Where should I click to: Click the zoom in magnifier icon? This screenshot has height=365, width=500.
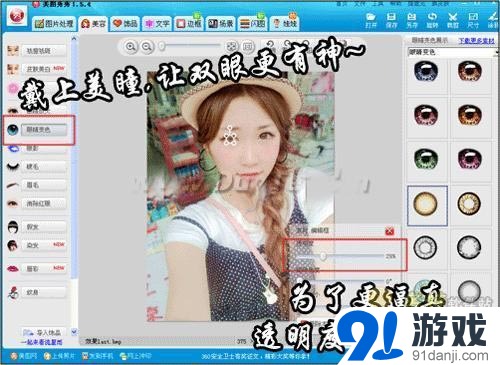(x=131, y=46)
